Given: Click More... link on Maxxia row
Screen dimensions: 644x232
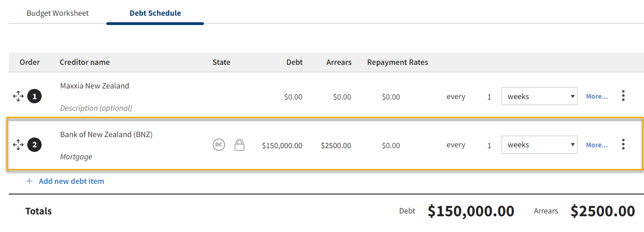Looking at the screenshot, I should [597, 96].
